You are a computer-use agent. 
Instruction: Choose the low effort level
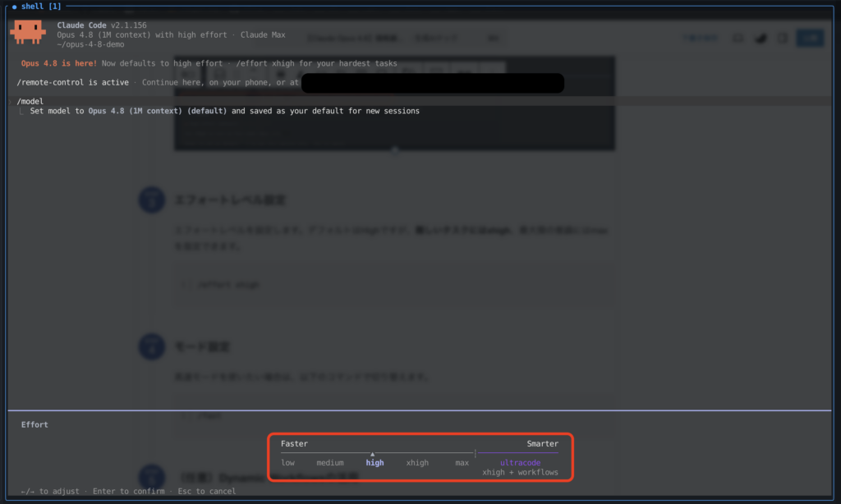click(288, 463)
